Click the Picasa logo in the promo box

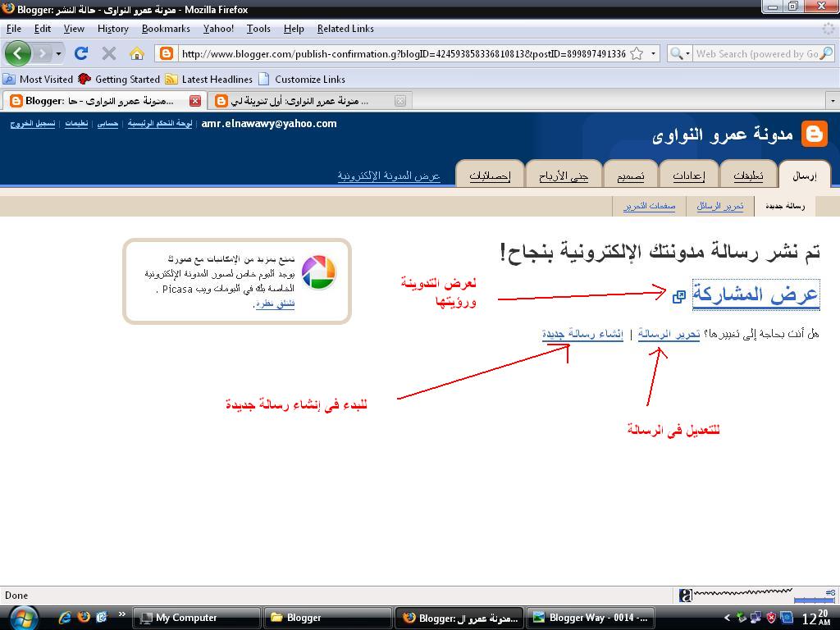tap(318, 272)
